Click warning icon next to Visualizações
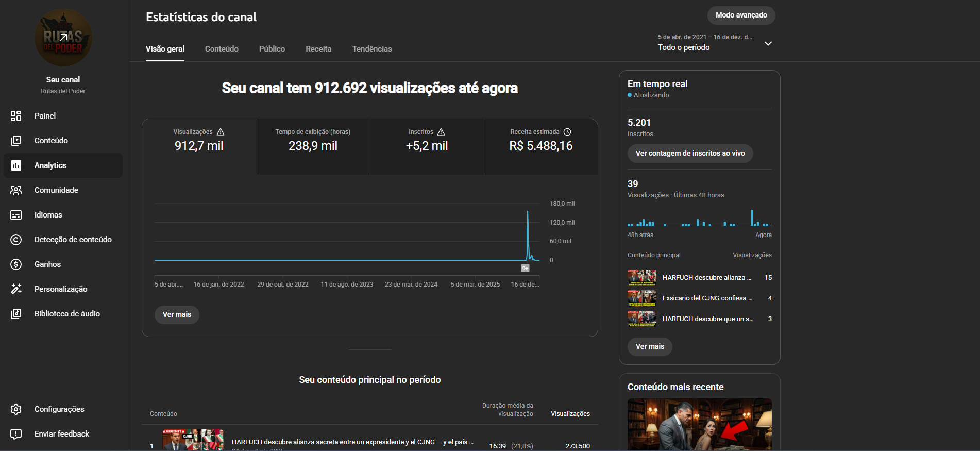The image size is (980, 451). [221, 132]
